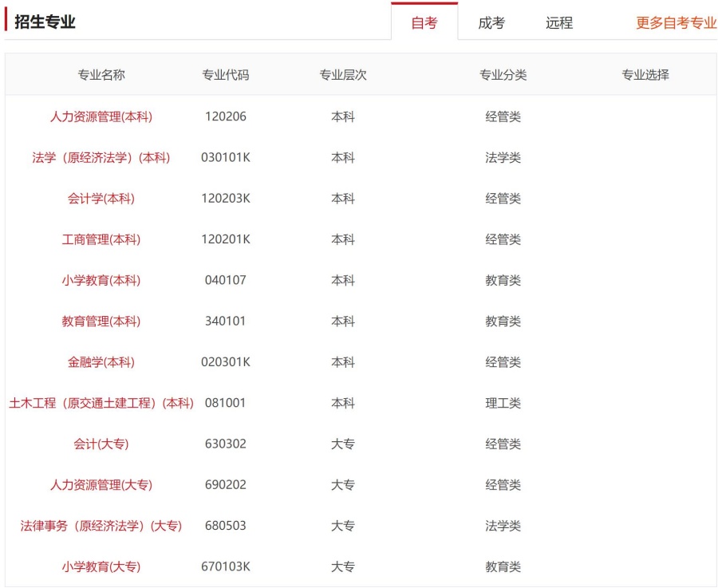This screenshot has height=588, width=718.
Task: Click 大专 level in the 690202 row
Action: coord(343,484)
